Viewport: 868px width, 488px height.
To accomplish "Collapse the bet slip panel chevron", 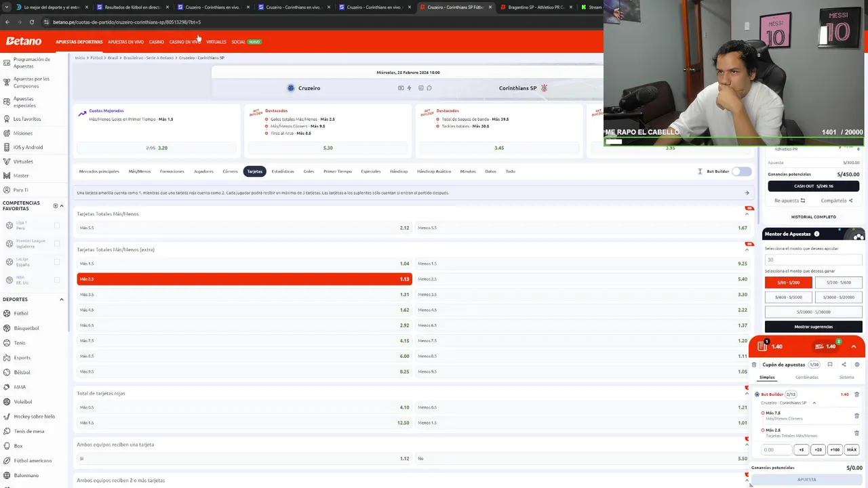I will [854, 346].
